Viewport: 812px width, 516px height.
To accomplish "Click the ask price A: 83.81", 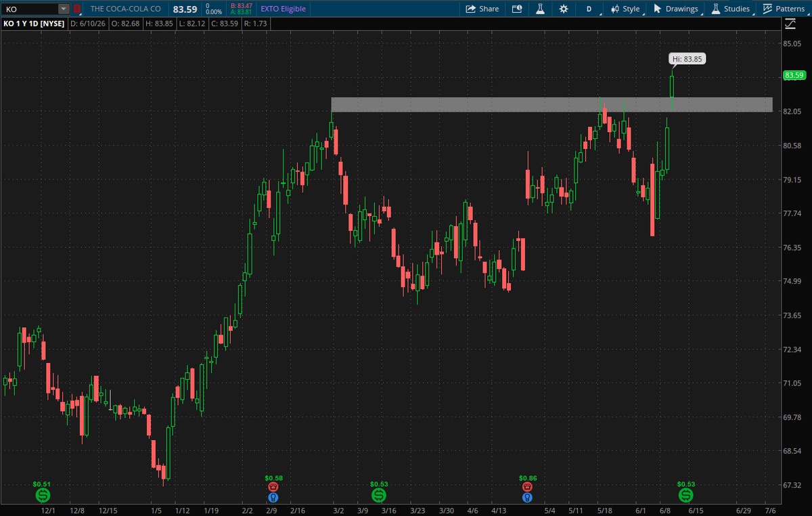I will (242, 12).
